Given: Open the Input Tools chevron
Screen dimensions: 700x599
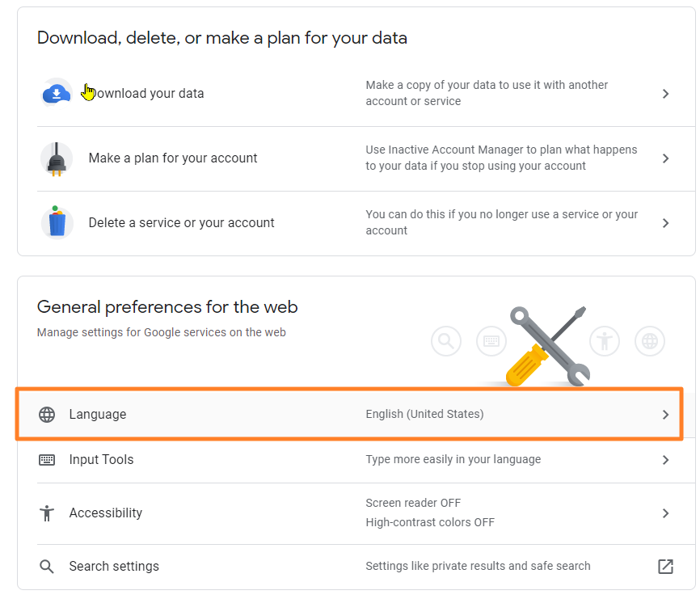Looking at the screenshot, I should 665,459.
